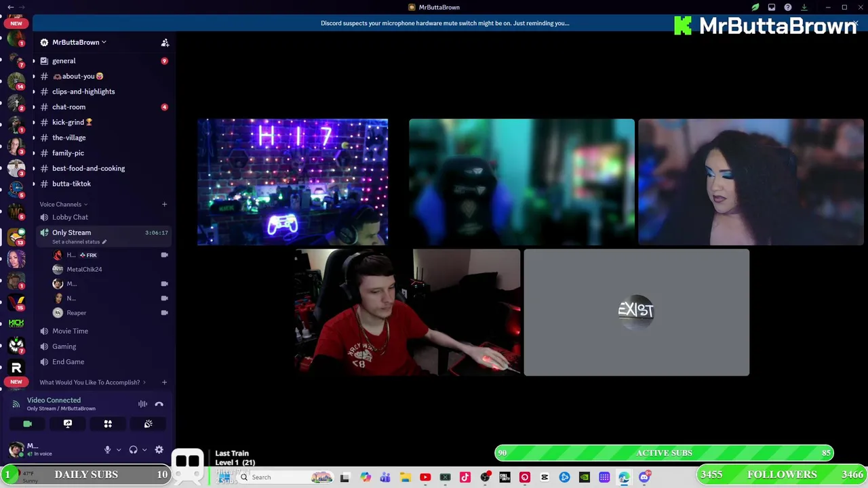868x488 pixels.
Task: Click the camera icon beside Reaper
Action: [x=164, y=312]
